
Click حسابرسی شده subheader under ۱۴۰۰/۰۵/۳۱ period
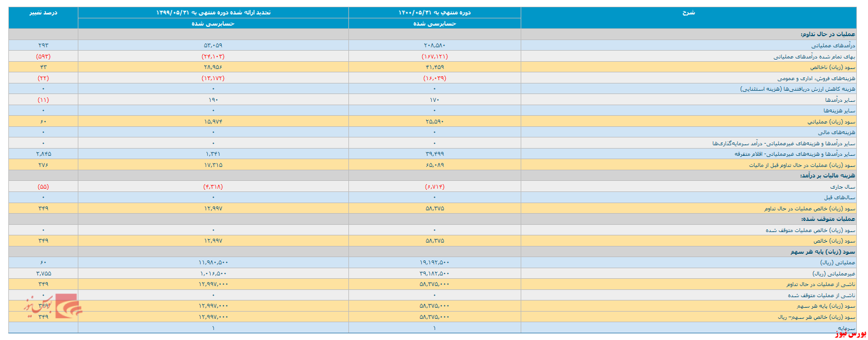click(x=435, y=23)
